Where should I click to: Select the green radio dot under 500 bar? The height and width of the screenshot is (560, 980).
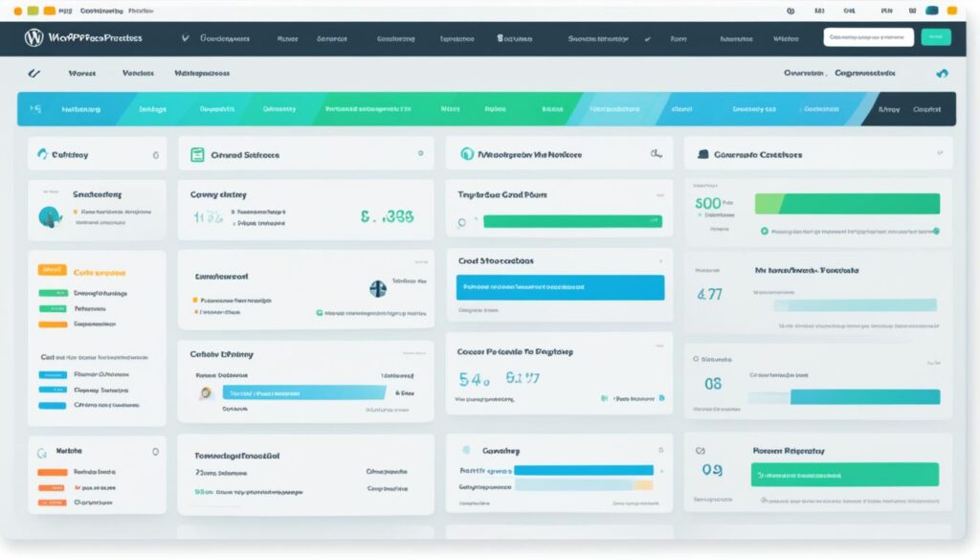coord(764,232)
